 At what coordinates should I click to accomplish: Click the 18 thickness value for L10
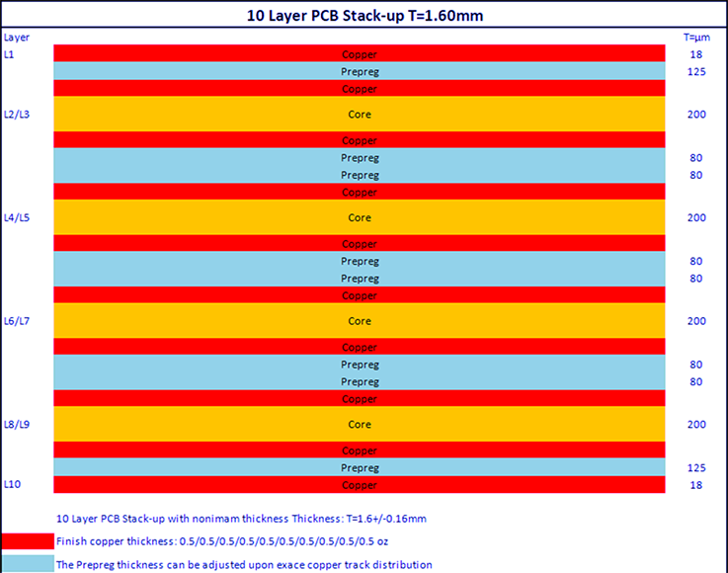tap(696, 485)
